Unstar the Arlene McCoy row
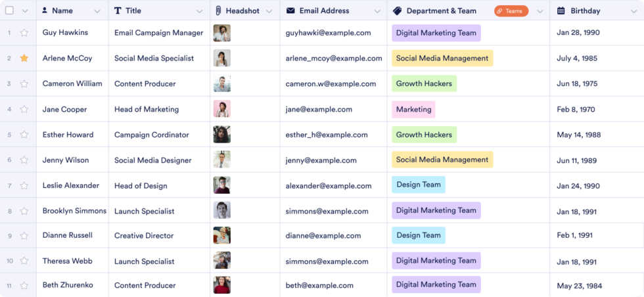Screen dimensions: 644x297 click(24, 58)
